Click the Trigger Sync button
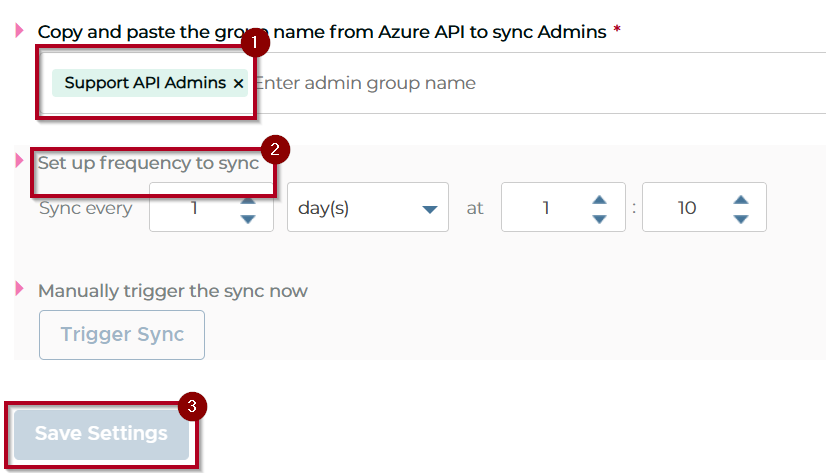Image resolution: width=826 pixels, height=473 pixels. [122, 335]
